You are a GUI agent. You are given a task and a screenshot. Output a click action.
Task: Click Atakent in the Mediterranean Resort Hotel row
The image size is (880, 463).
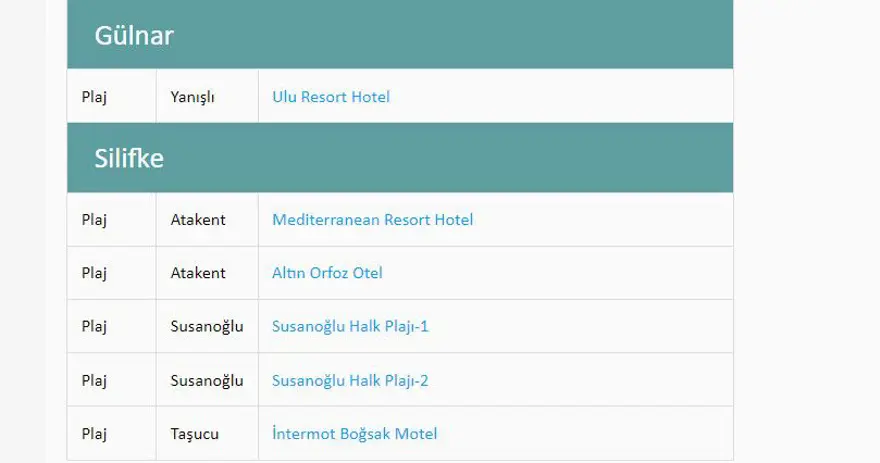pyautogui.click(x=198, y=220)
